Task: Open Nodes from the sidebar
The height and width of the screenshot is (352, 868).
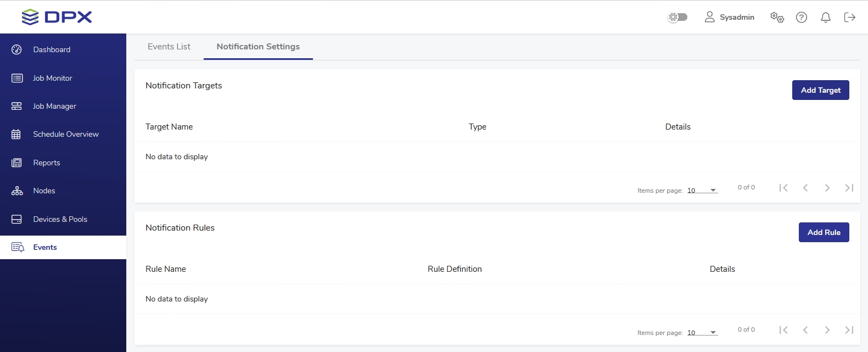Action: [x=44, y=191]
